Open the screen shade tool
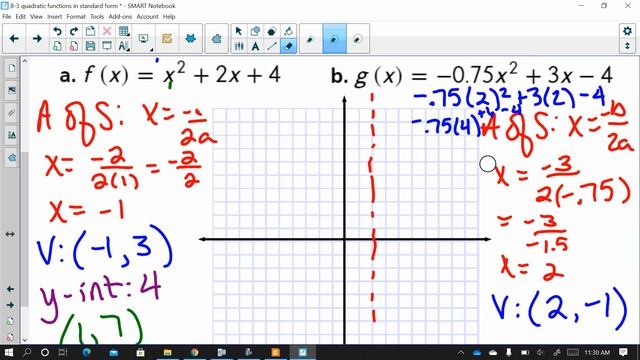 (x=107, y=46)
